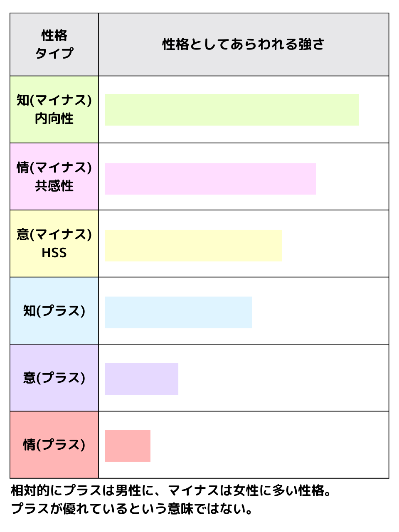Click the word HSS in the yellow cell
The width and height of the screenshot is (399, 532).
point(54,253)
